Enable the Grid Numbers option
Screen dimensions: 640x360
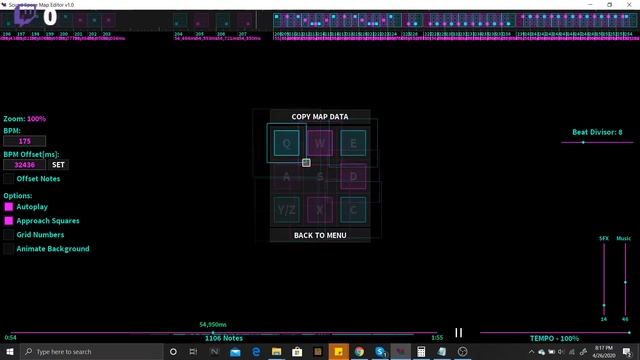9,235
